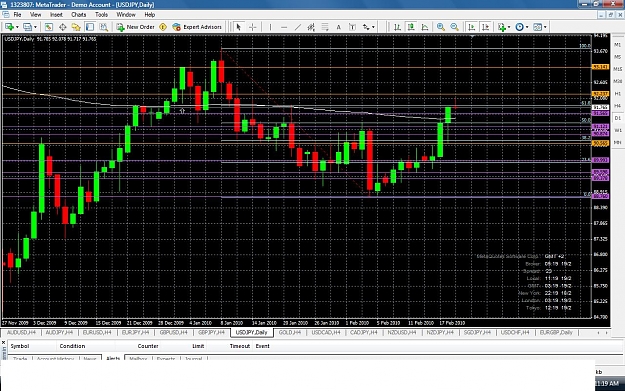Open the New Chart toolbar icon
The height and width of the screenshot is (391, 625).
[x=9, y=27]
